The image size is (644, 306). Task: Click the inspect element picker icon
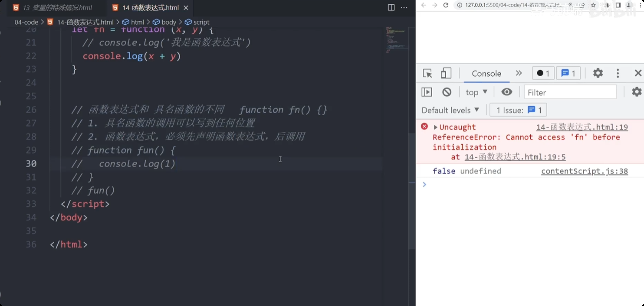tap(427, 73)
